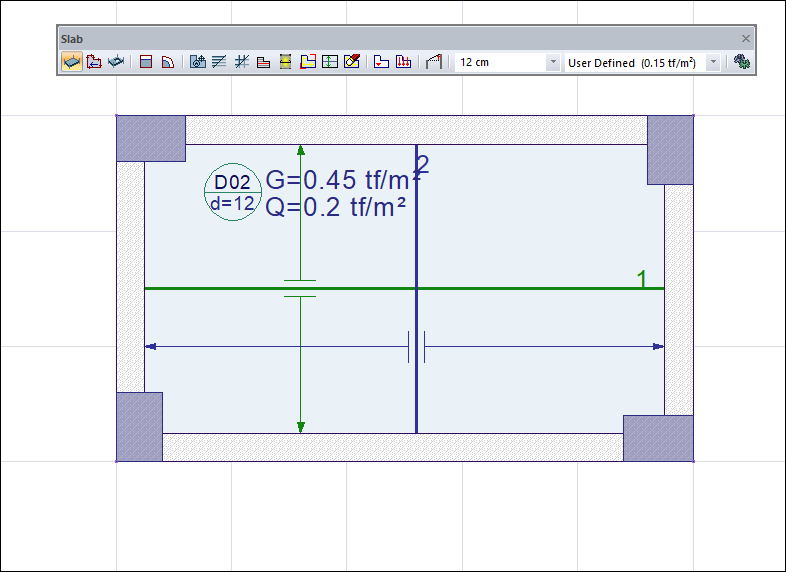Screen dimensions: 786x572
Task: Select the D02 slab label circle
Action: [232, 192]
